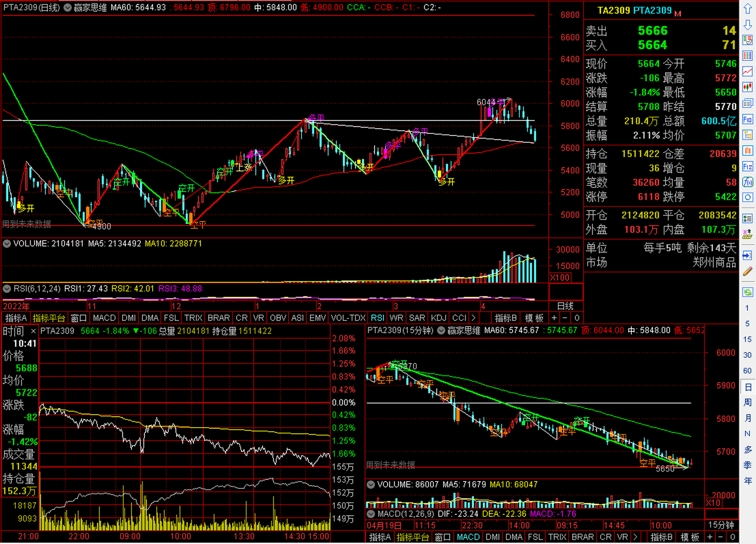Select the 月 monthly period
This screenshot has height=544, width=756.
(x=747, y=418)
